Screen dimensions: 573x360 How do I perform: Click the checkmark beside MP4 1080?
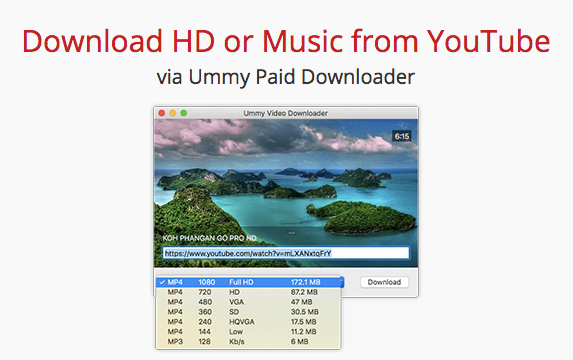coord(162,282)
